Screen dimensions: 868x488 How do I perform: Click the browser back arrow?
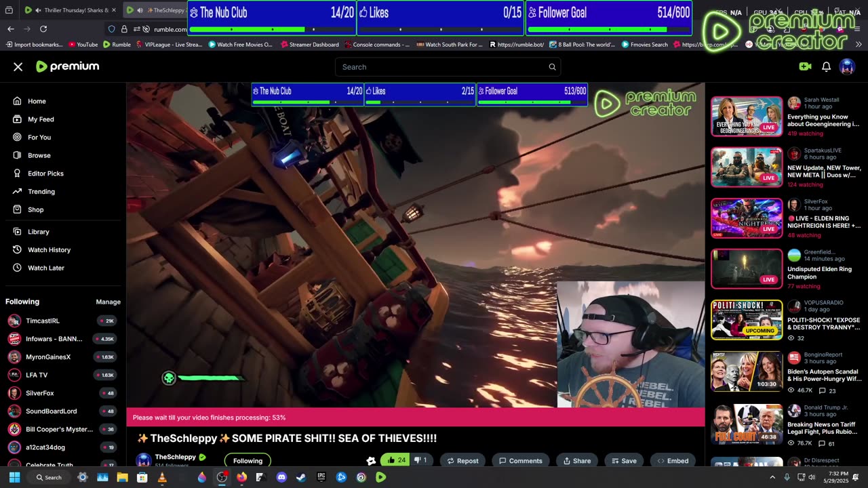10,29
